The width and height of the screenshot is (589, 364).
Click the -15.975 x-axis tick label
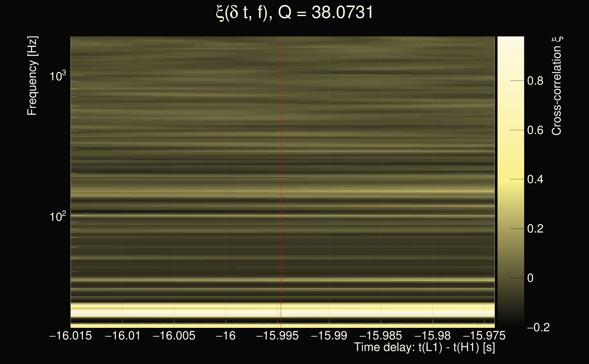coord(484,336)
